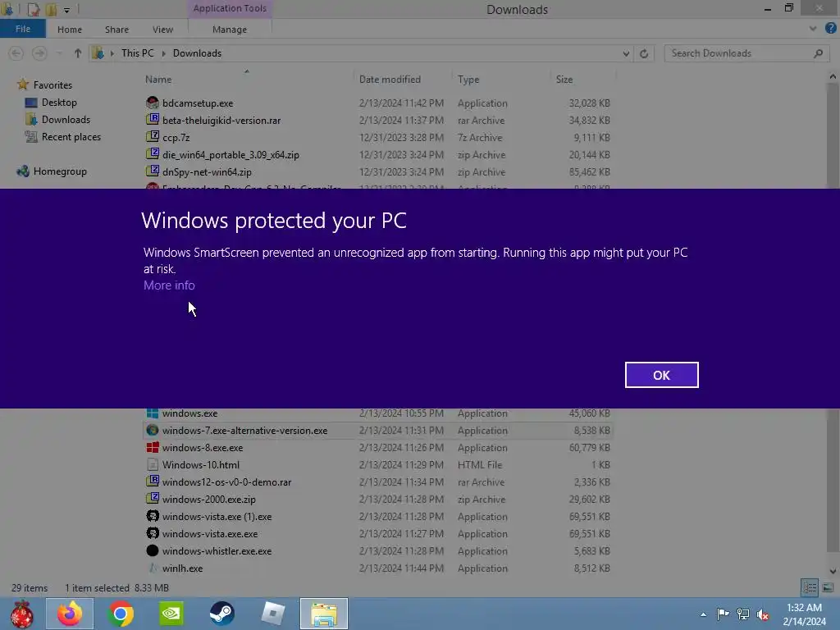Select windows-vista.exe (1).exe file icon
This screenshot has width=840, height=630.
tap(153, 517)
